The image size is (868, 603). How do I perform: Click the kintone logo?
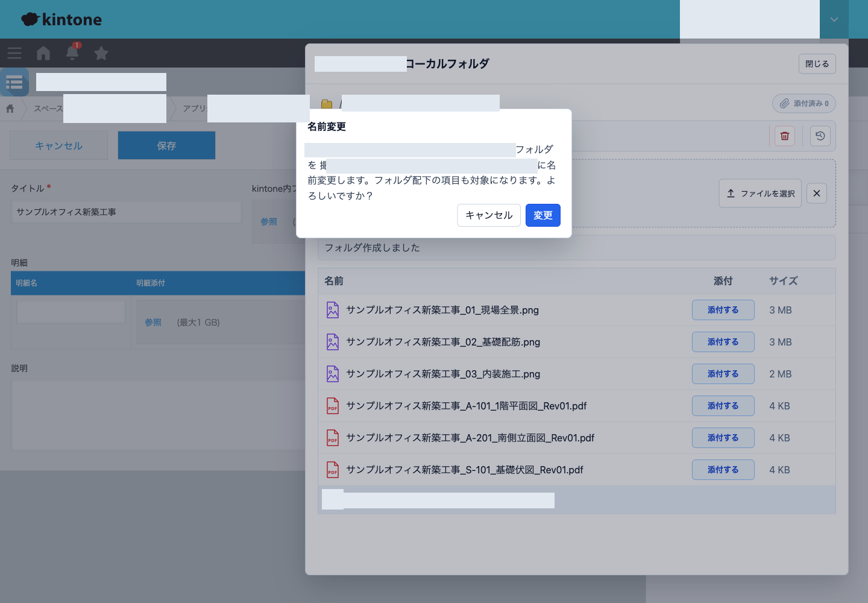point(61,19)
